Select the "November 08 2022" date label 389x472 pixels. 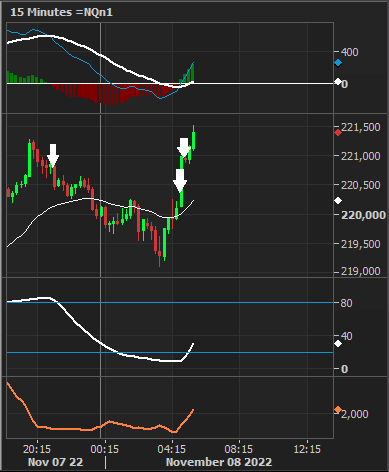[x=219, y=462]
